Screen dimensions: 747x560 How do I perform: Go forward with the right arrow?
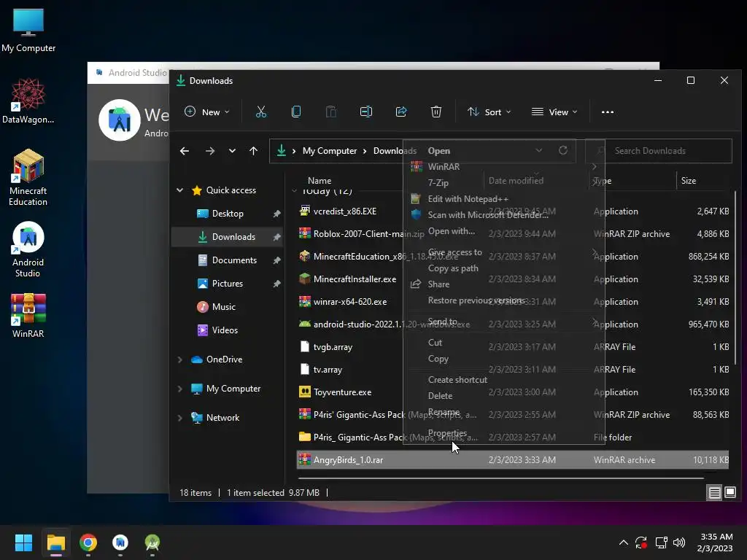click(x=209, y=151)
